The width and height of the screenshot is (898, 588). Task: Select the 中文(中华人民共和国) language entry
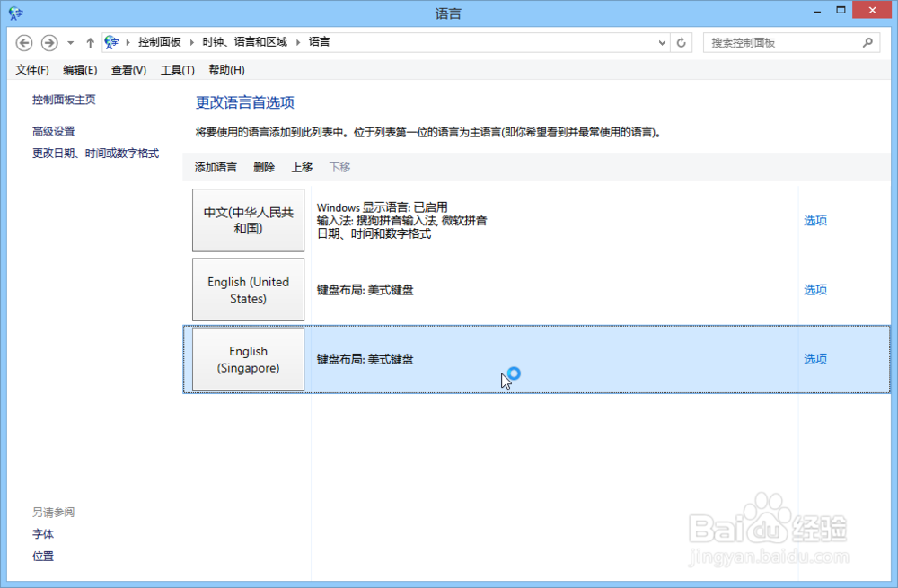[248, 219]
